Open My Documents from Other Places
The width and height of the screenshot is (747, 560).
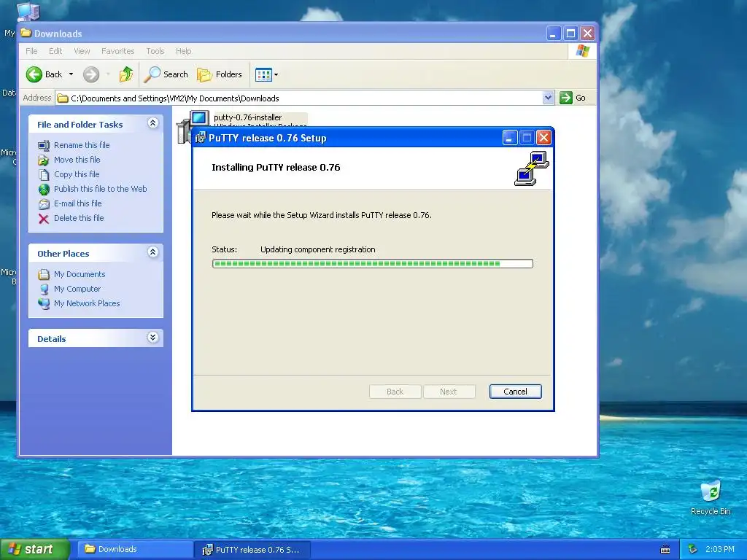tap(80, 274)
